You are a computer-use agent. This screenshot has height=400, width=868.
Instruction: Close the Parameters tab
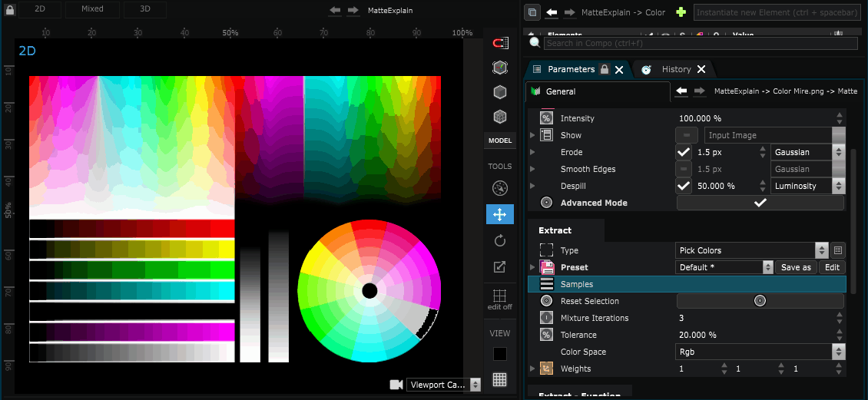coord(619,69)
